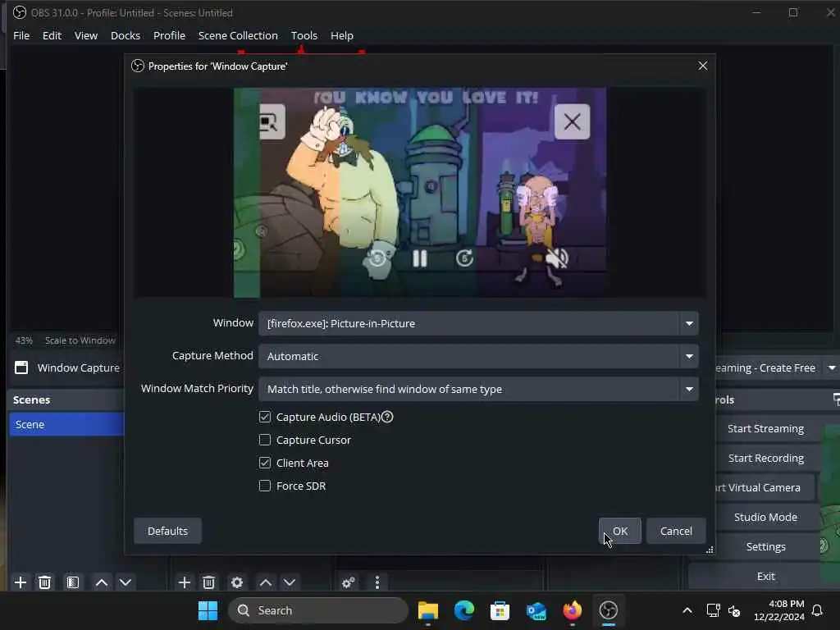Open Window Match Priority dropdown
This screenshot has height=630, width=840.
(478, 389)
